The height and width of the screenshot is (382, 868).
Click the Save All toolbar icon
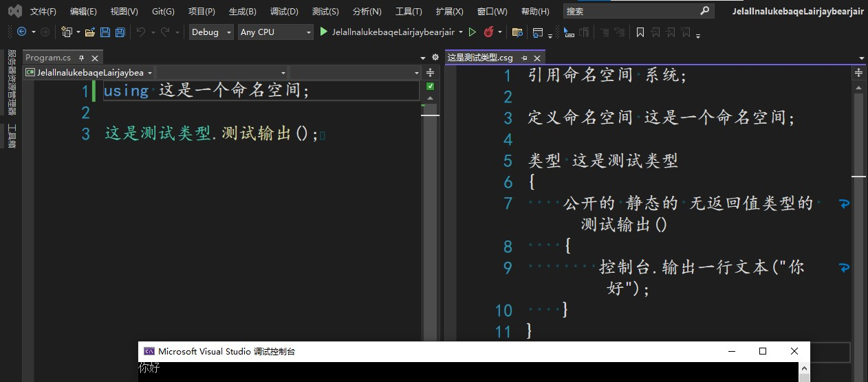(120, 32)
